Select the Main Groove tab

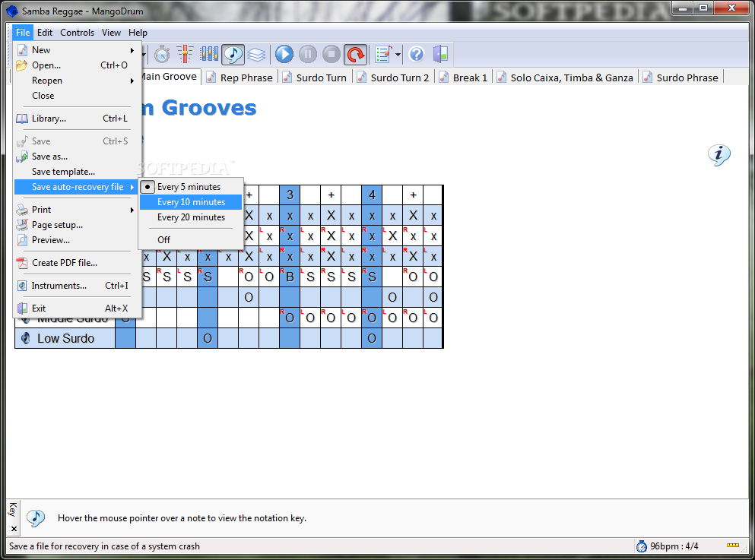pos(170,77)
